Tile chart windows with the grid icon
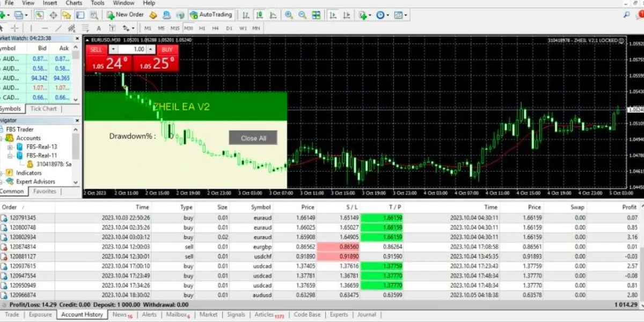The image size is (644, 322). click(x=316, y=15)
